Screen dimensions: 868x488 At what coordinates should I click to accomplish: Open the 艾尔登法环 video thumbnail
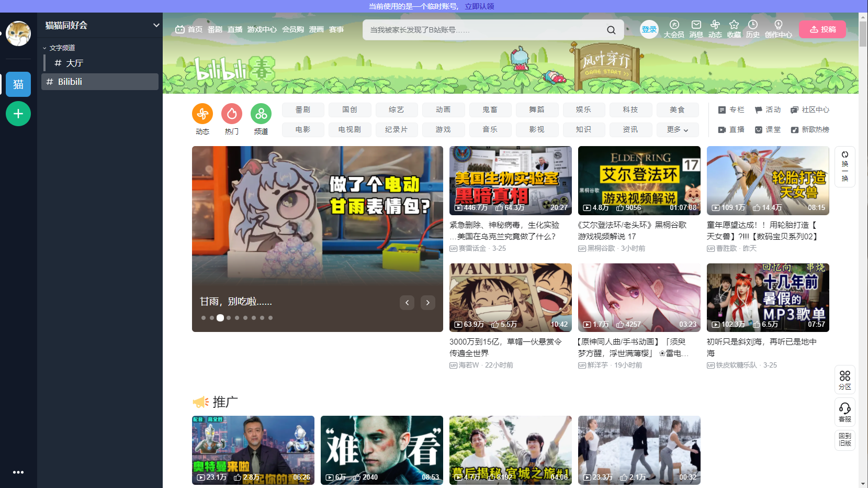pos(639,181)
